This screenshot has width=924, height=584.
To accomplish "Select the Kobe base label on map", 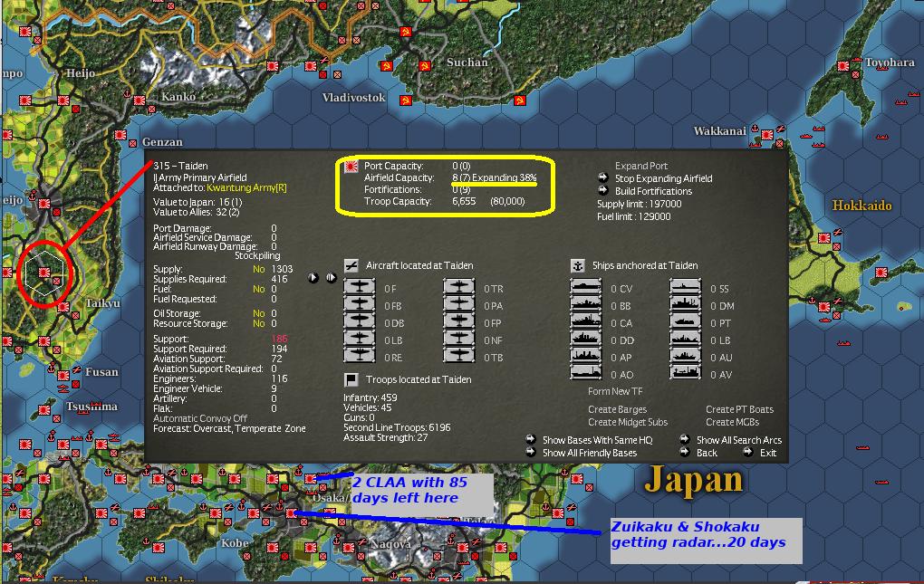I will 235,542.
